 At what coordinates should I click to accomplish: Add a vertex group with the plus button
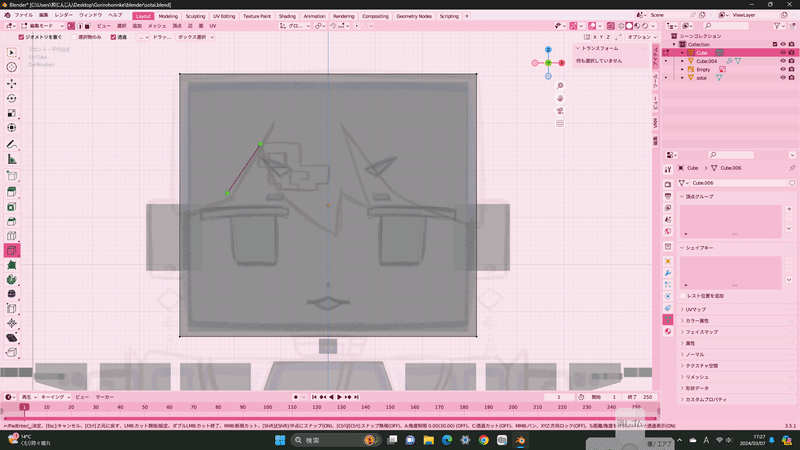coord(789,209)
